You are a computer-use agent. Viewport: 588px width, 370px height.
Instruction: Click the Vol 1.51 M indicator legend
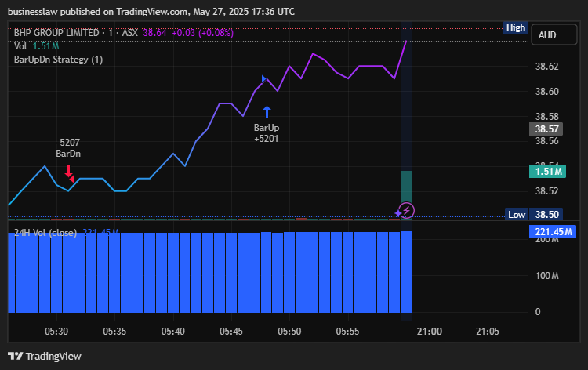(x=36, y=46)
